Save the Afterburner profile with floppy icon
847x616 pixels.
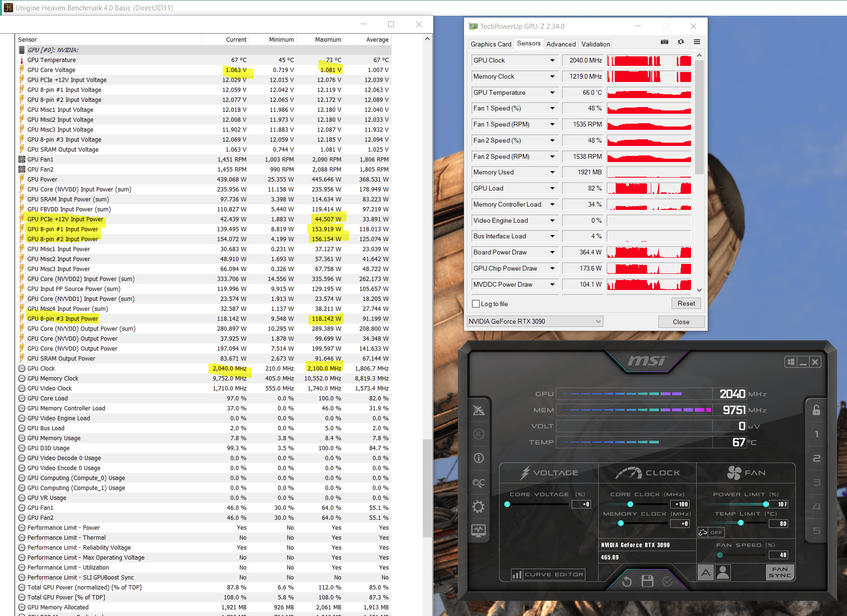pyautogui.click(x=647, y=581)
